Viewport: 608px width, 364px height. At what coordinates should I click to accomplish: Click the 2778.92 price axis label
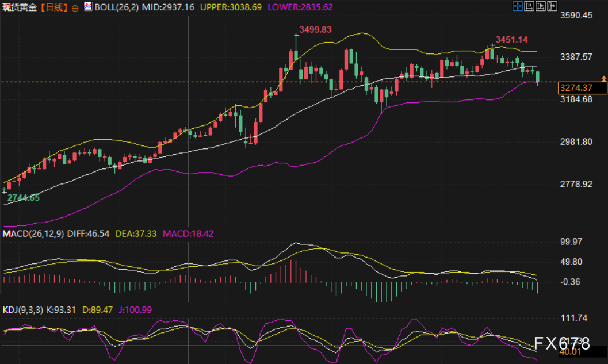click(x=576, y=184)
